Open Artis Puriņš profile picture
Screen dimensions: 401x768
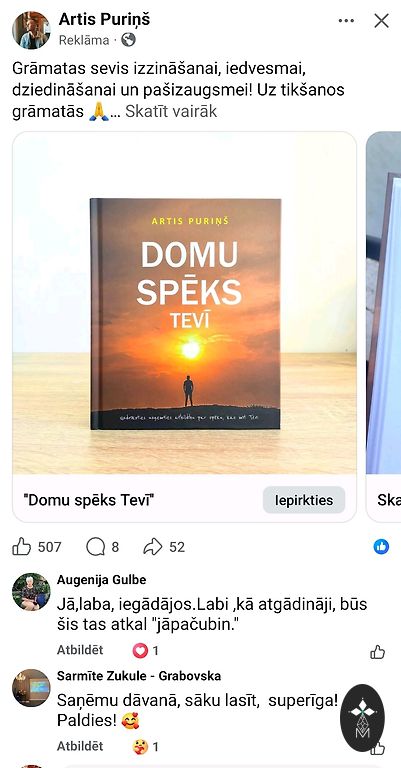(x=31, y=30)
